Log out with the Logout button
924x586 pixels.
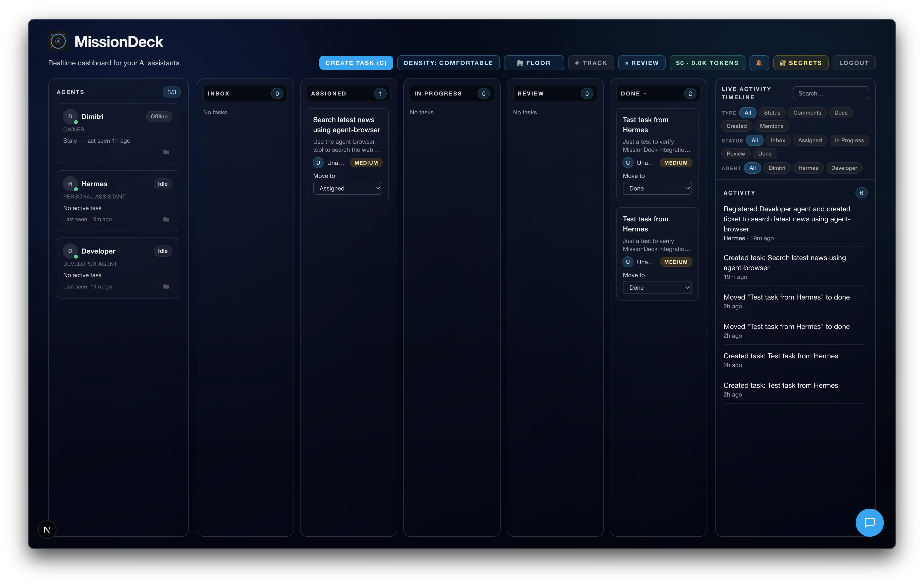click(x=854, y=63)
